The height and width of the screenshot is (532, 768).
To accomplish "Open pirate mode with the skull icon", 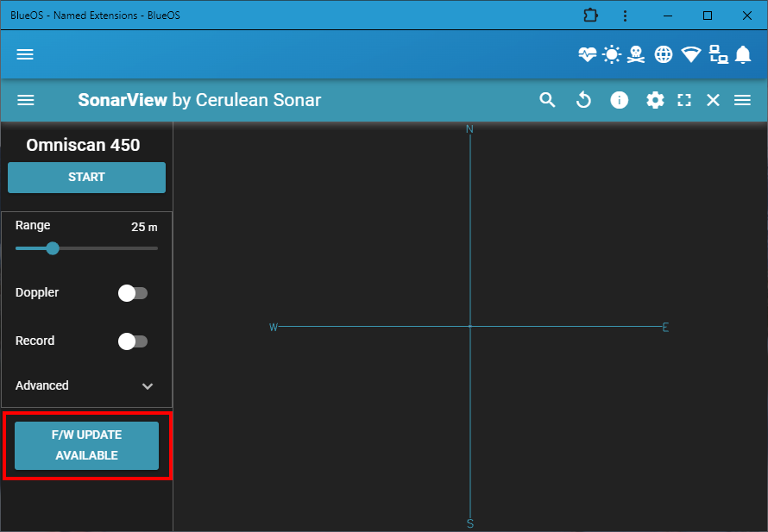I will (636, 53).
